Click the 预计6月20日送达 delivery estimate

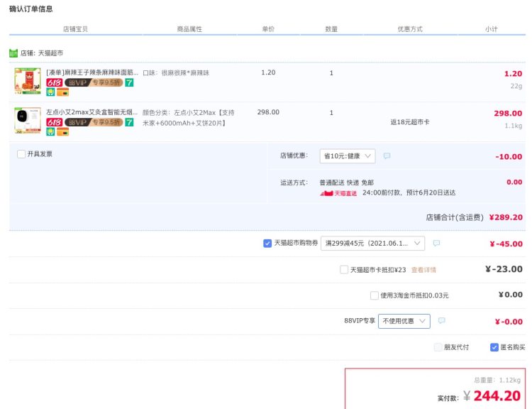coord(431,193)
